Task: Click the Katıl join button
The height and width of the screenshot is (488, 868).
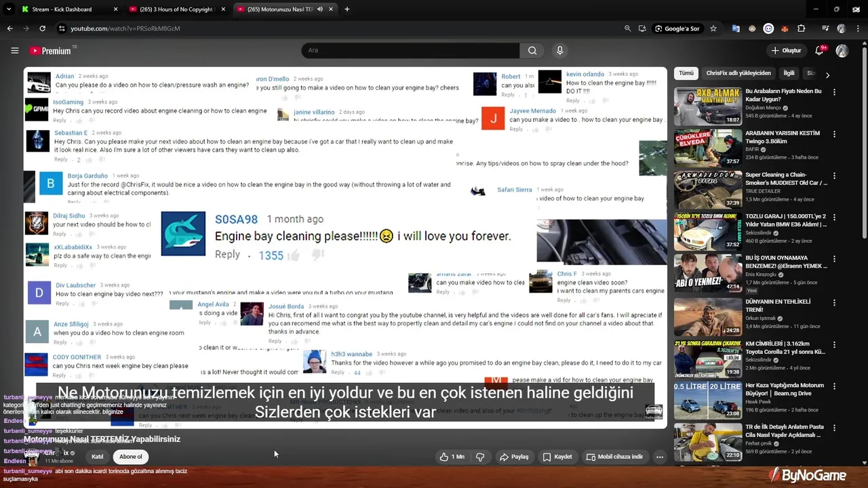Action: pyautogui.click(x=98, y=457)
